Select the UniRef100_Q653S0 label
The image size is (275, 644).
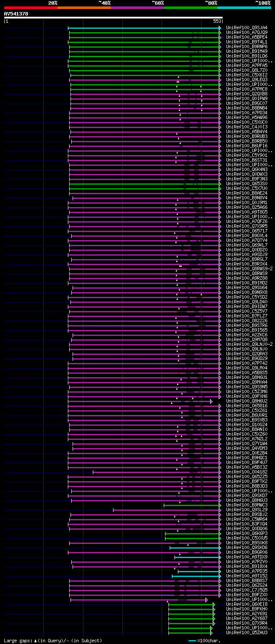click(247, 183)
